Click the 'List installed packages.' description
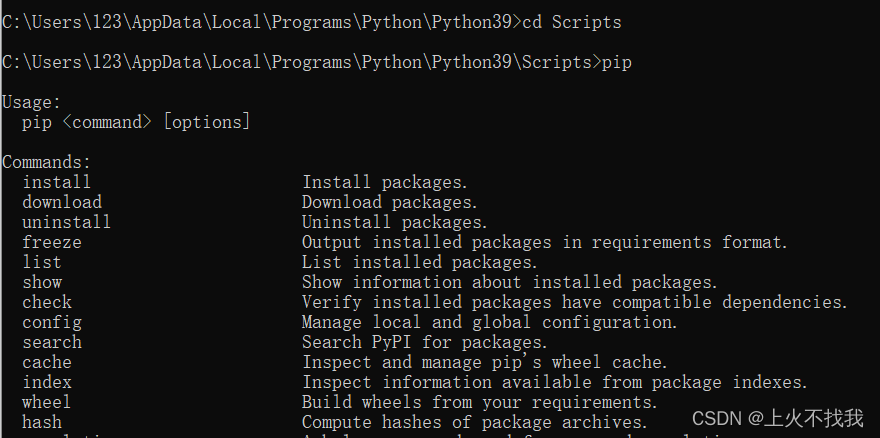The image size is (880, 438). 420,262
